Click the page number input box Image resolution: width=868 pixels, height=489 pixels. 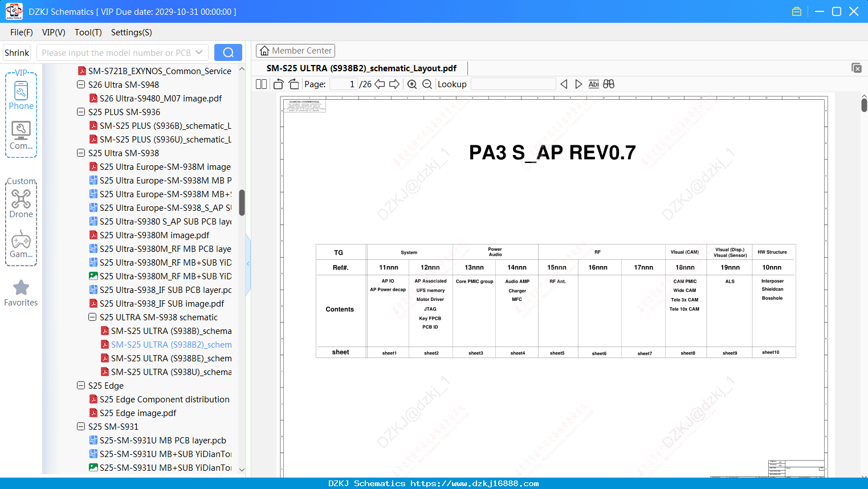343,84
